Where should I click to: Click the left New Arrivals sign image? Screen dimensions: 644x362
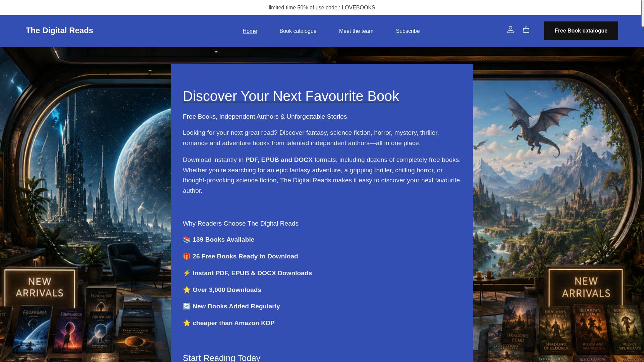tap(40, 288)
